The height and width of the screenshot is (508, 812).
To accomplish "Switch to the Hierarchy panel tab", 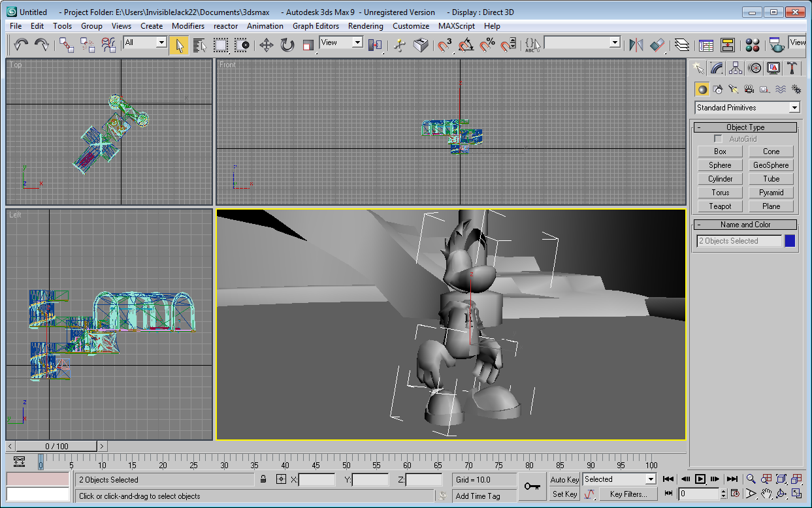I will click(736, 68).
